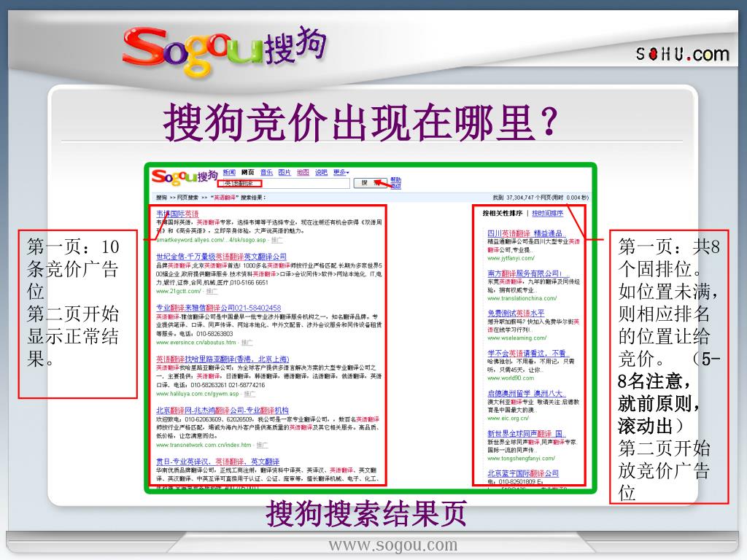Click the www.haliluya.com.cn/gywm.asp URL

point(198,394)
